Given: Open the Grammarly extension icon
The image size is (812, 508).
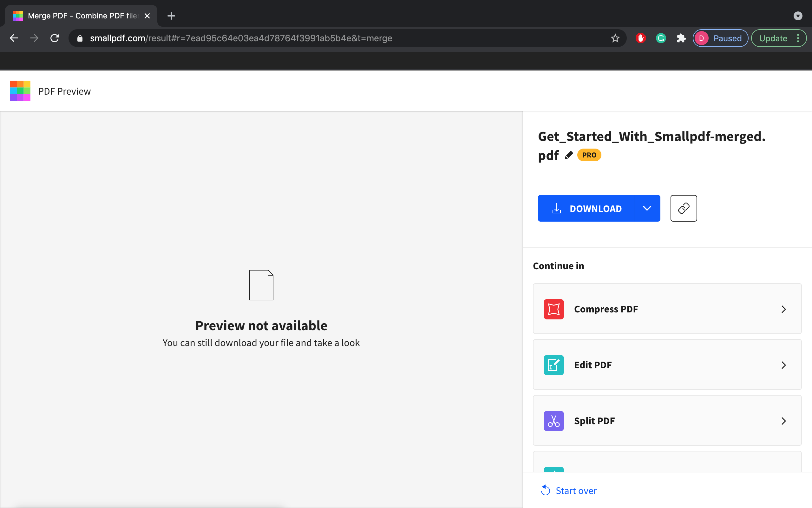Looking at the screenshot, I should coord(661,38).
